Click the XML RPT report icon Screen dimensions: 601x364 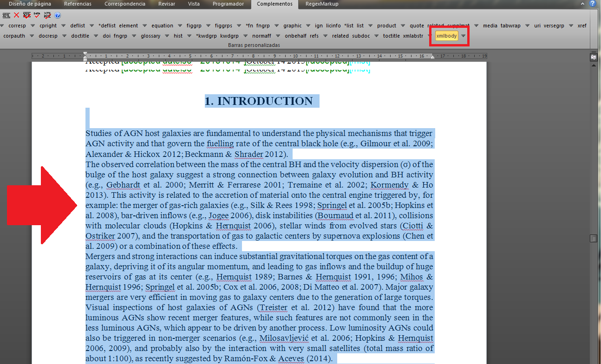click(x=47, y=15)
